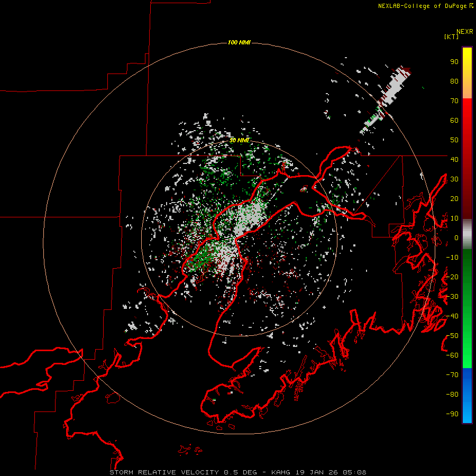This screenshot has height=476, width=476.
Task: Select the -60 value on velocity scale
Action: (452, 355)
